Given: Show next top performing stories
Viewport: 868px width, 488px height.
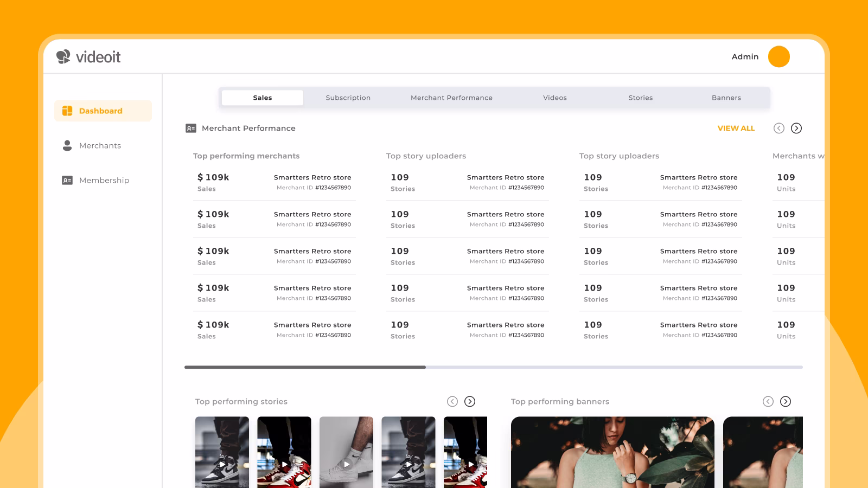Looking at the screenshot, I should (470, 401).
